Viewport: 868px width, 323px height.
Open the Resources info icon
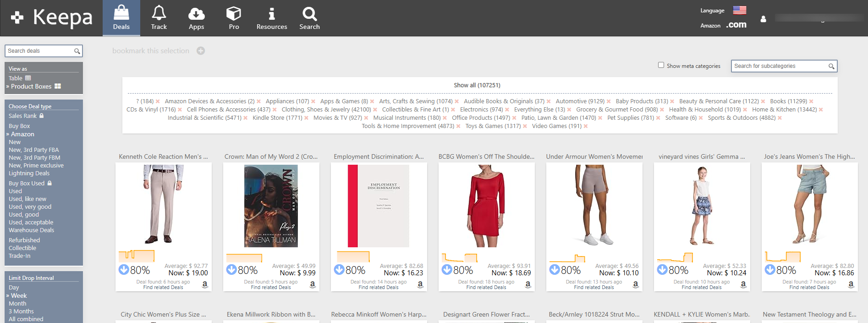point(272,14)
